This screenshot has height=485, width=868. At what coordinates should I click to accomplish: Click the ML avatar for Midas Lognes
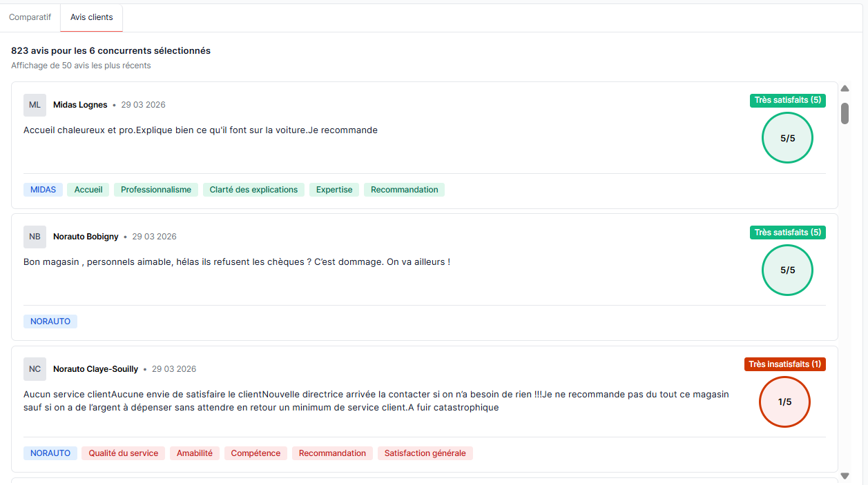[35, 105]
